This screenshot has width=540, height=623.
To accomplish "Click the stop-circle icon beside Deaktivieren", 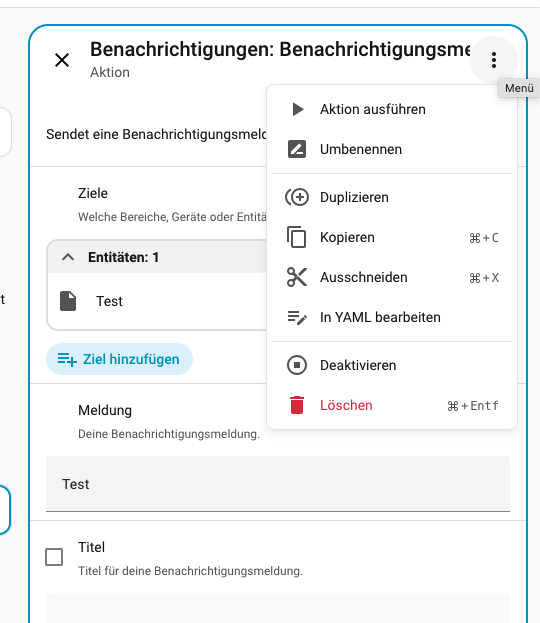I will tap(297, 365).
